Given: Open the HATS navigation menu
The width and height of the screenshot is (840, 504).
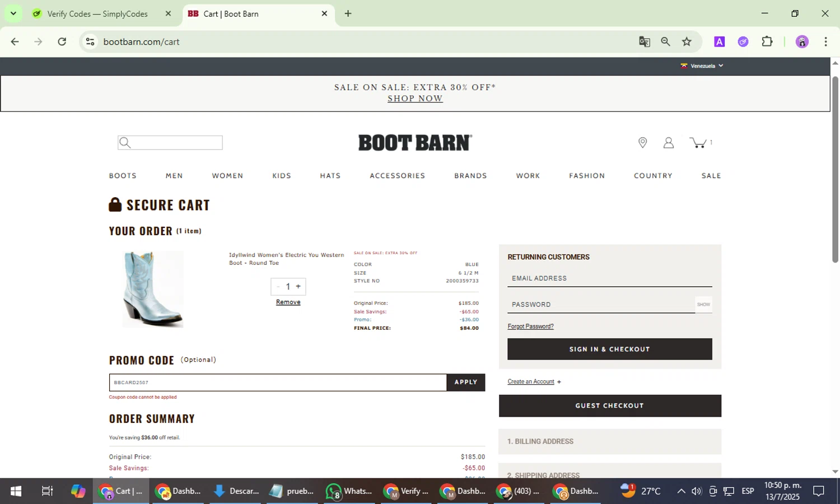Looking at the screenshot, I should (330, 176).
